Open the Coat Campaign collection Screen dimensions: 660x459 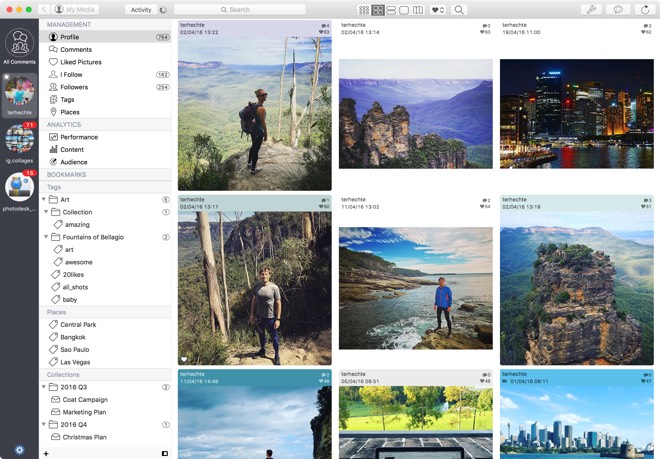[x=105, y=400]
